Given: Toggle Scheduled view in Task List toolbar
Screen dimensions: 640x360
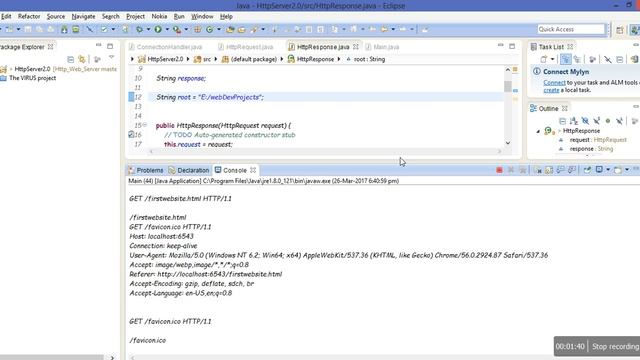Looking at the screenshot, I should coord(577,59).
